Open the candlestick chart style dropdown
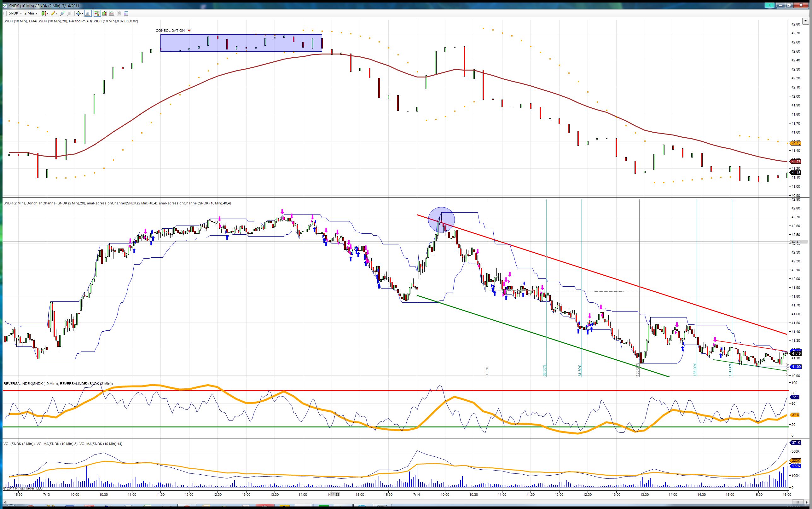812x509 pixels. 45,14
